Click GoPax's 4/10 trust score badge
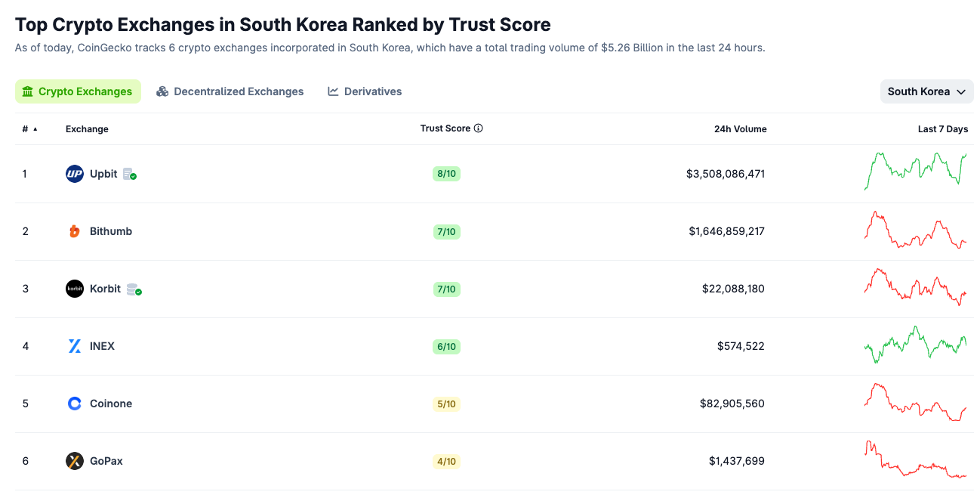The image size is (980, 501). pos(446,461)
